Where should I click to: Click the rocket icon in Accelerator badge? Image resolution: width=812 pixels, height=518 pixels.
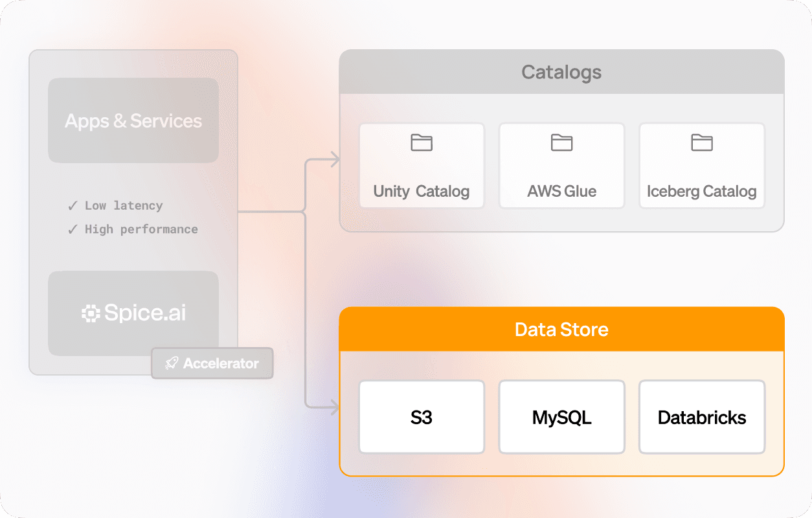click(171, 364)
